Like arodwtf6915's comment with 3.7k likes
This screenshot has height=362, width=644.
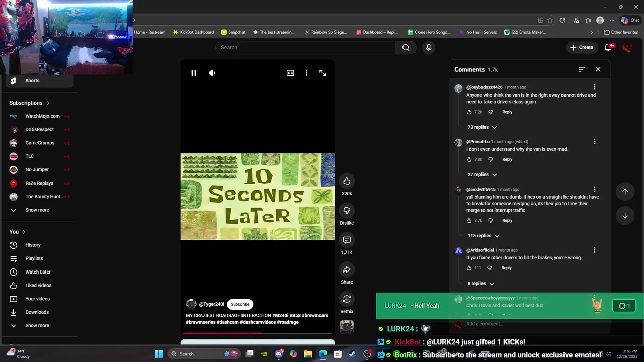coord(469,221)
